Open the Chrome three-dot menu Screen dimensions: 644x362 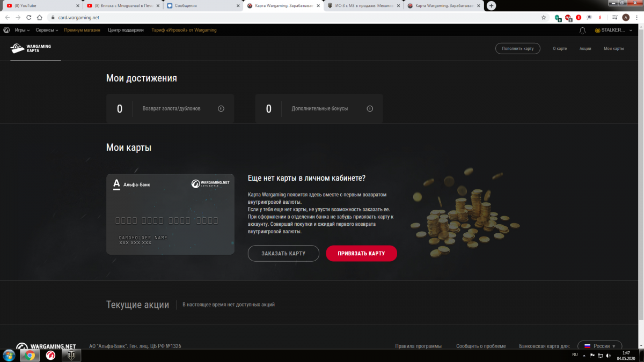[x=636, y=17]
